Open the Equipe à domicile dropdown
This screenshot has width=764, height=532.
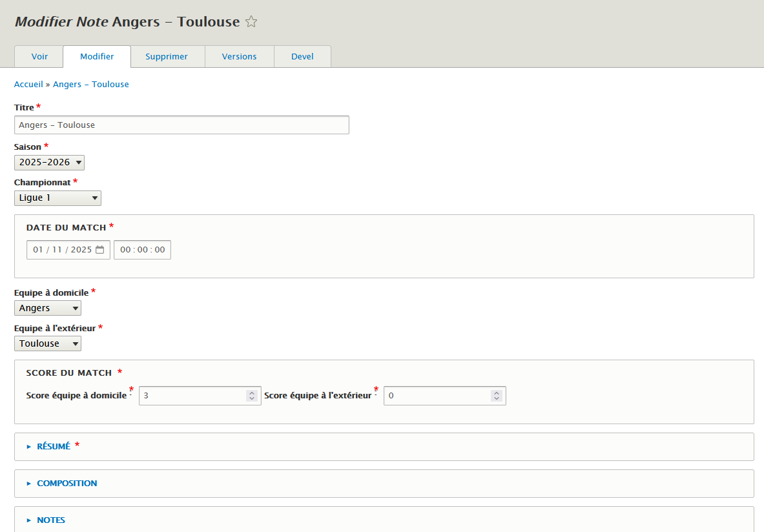tap(48, 309)
